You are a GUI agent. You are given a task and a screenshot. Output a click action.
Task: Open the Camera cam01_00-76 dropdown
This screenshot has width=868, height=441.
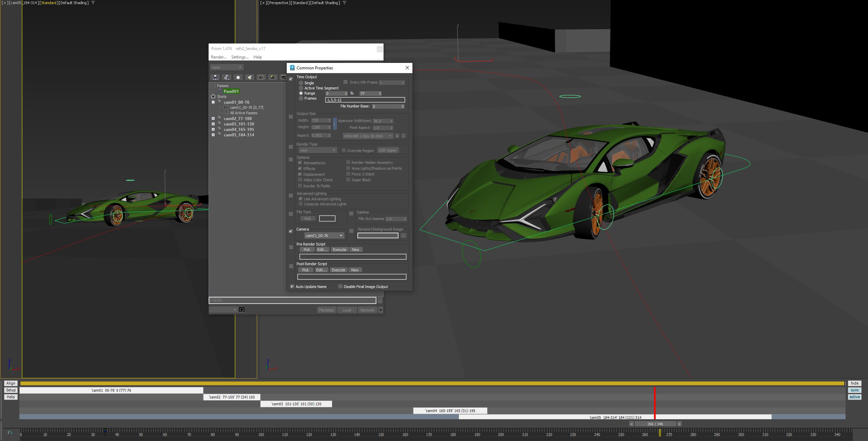(324, 236)
